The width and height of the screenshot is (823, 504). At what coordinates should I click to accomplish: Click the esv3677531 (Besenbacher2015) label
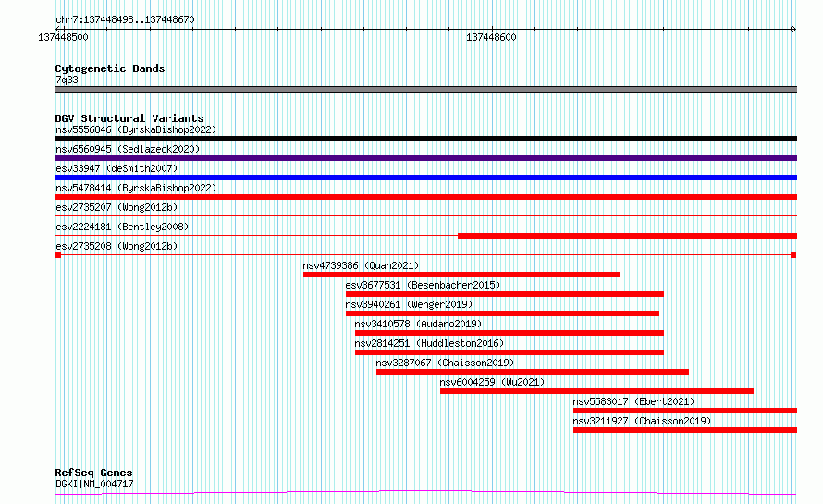[423, 285]
